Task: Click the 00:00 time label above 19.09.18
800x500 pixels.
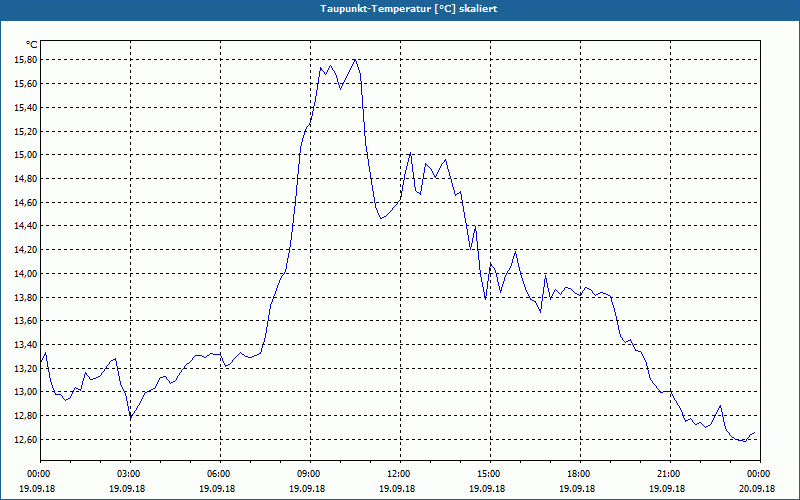Action: [40, 474]
